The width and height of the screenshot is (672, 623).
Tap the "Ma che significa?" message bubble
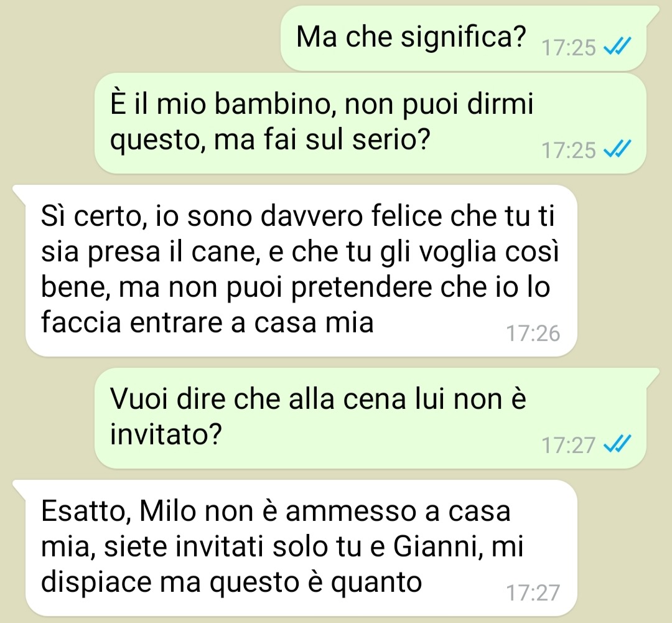[x=464, y=39]
